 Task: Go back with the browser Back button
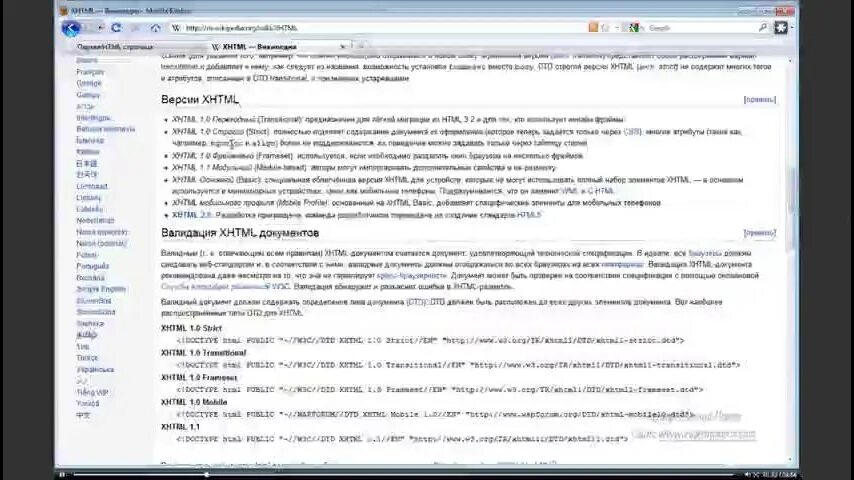71,28
